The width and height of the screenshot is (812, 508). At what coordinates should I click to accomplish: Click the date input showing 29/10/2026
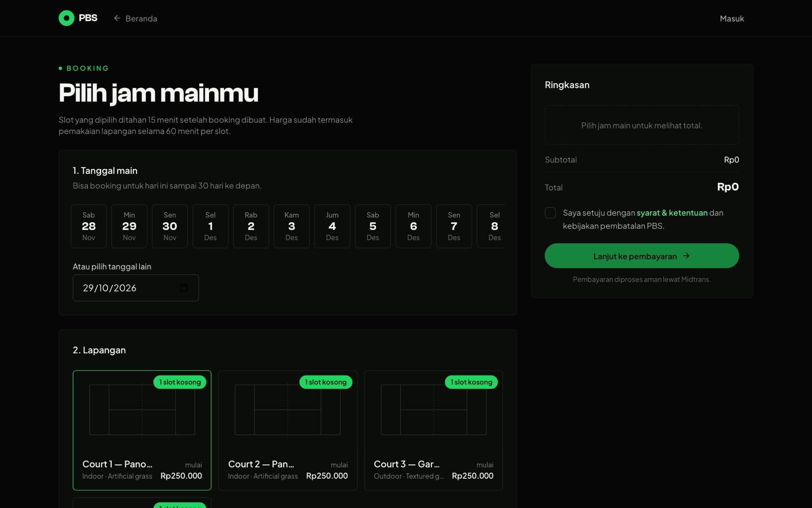tap(136, 288)
